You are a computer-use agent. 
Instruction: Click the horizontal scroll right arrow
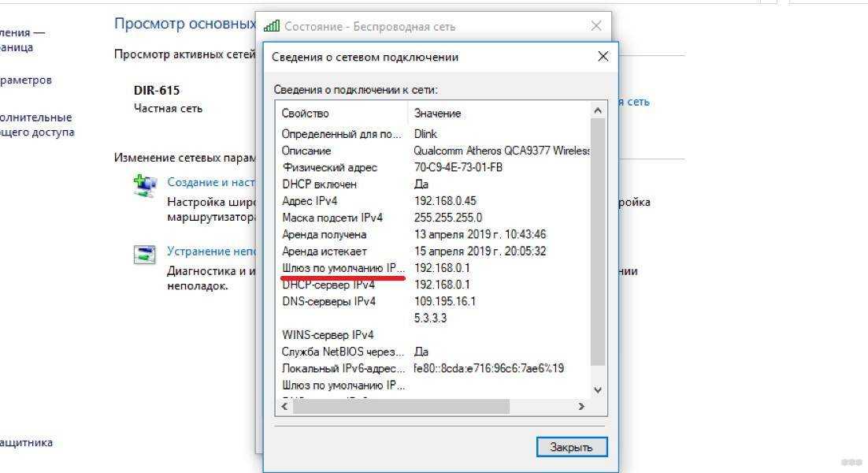[x=581, y=407]
